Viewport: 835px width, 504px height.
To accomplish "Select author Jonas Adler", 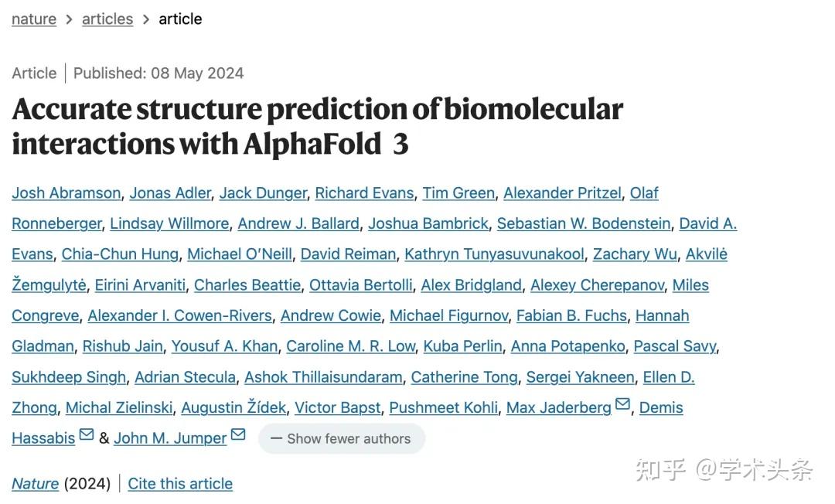I will (x=170, y=192).
